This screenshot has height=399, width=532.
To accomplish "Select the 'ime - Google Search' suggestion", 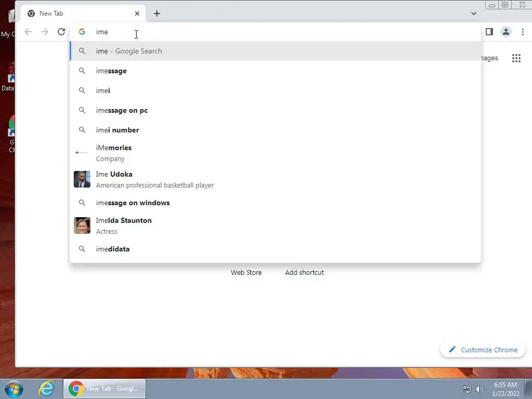I will (275, 51).
